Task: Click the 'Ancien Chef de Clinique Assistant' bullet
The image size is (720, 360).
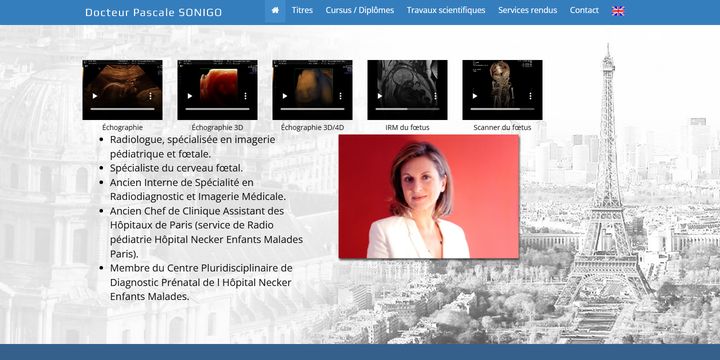Action: (x=206, y=232)
